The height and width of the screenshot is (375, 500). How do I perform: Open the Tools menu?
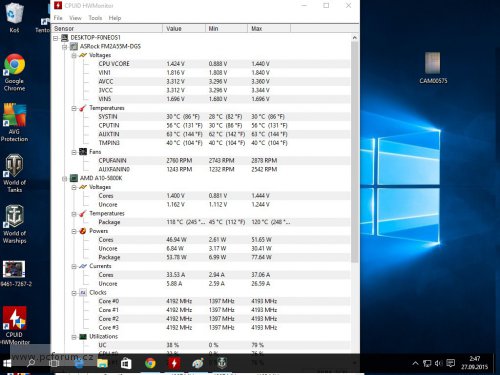[95, 18]
